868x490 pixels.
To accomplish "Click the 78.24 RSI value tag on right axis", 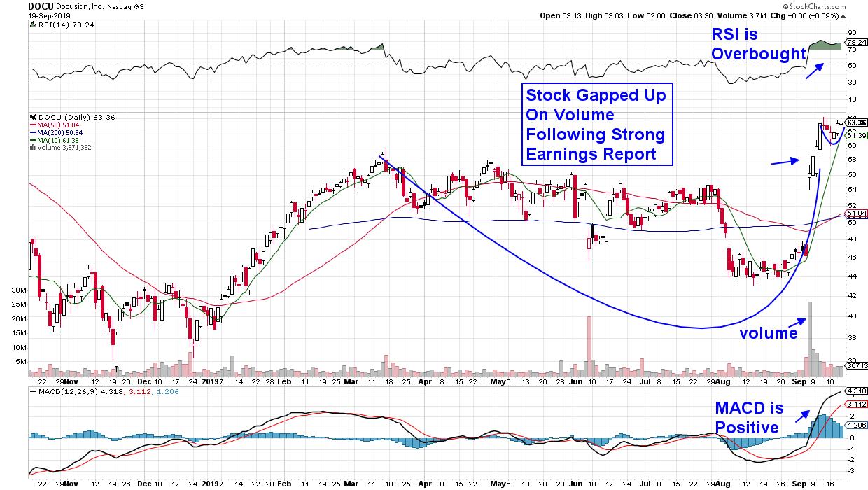I will [x=855, y=42].
